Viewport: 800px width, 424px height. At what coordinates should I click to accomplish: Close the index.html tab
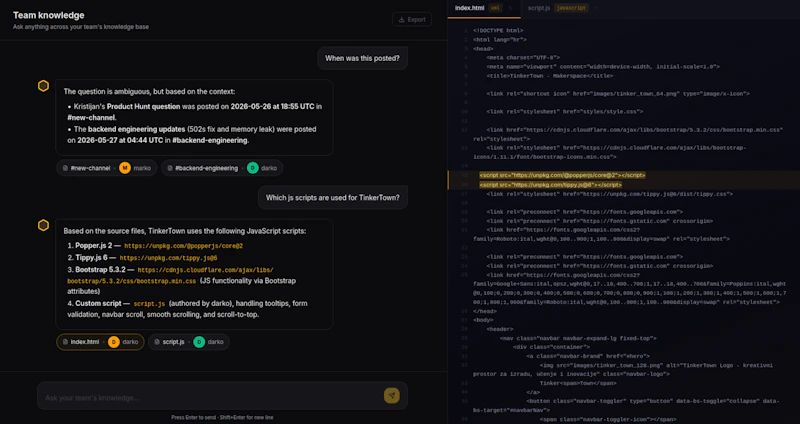click(x=510, y=8)
